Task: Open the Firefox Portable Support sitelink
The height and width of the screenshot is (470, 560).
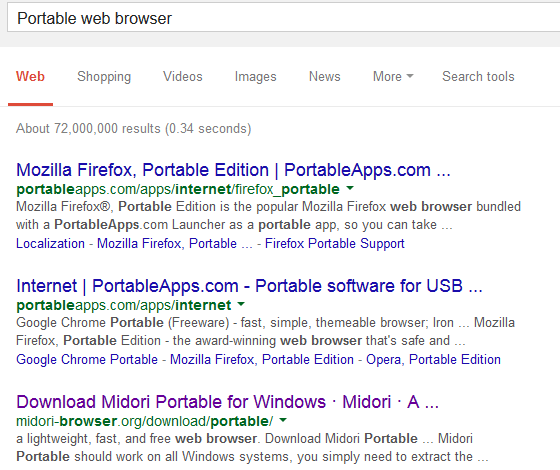Action: click(x=335, y=244)
